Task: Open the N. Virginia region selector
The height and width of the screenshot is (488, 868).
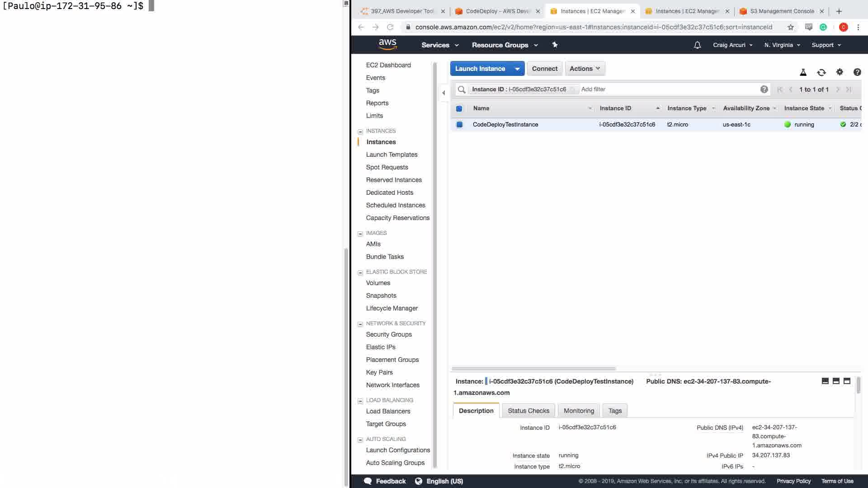Action: [782, 45]
